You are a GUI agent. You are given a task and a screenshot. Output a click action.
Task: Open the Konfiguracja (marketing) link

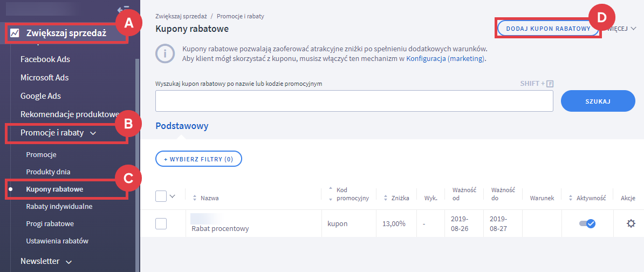446,58
